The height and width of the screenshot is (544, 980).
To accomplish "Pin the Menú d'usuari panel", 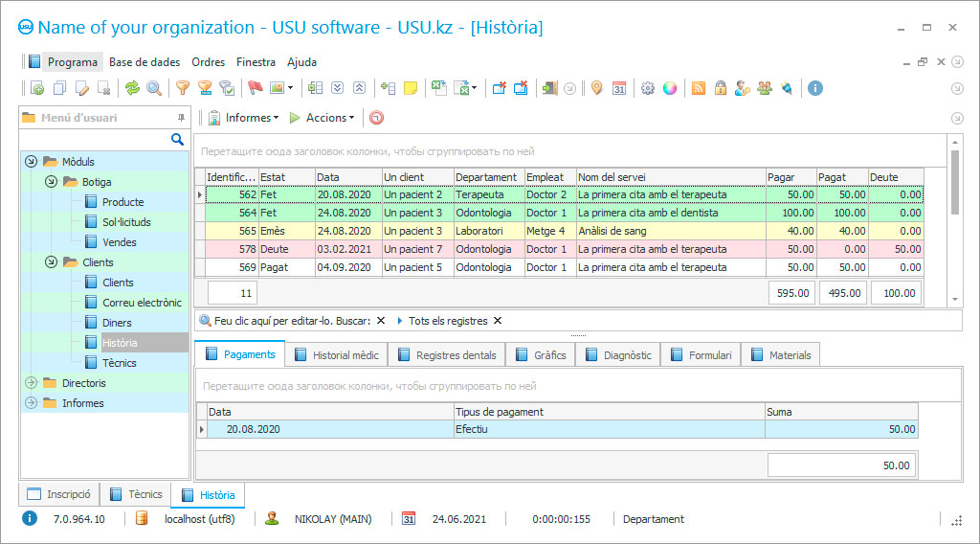I will pos(181,118).
